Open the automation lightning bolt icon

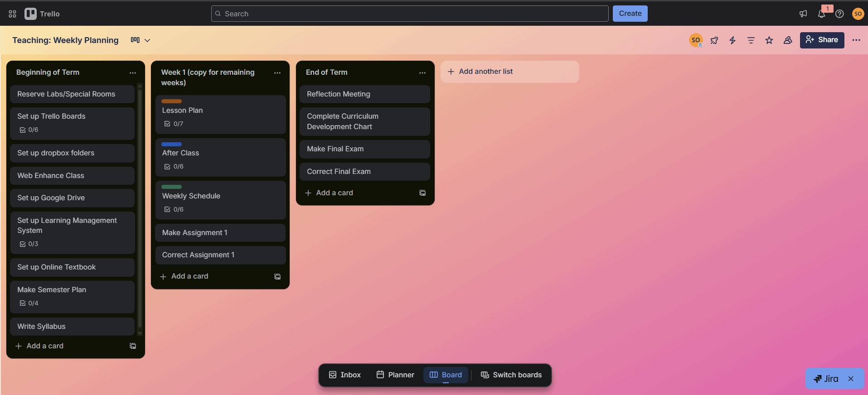(x=732, y=40)
